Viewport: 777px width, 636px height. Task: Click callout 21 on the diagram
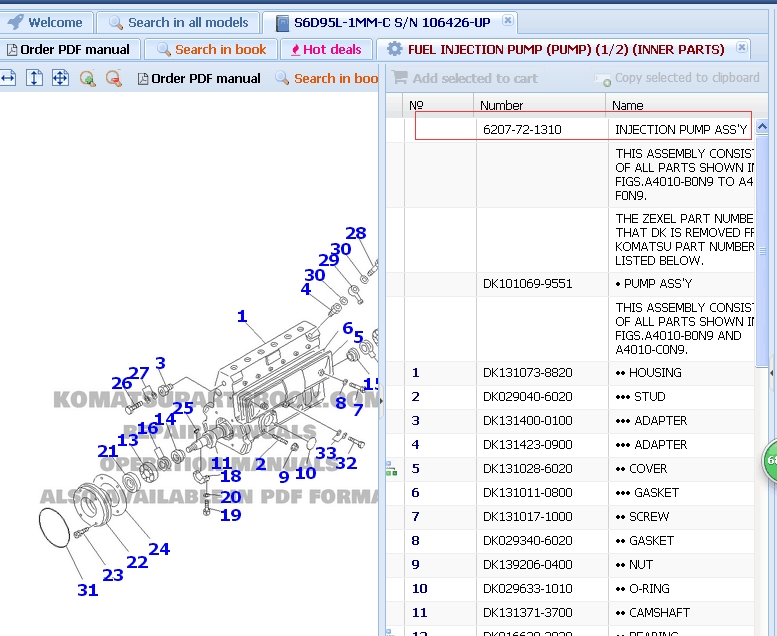click(x=108, y=452)
